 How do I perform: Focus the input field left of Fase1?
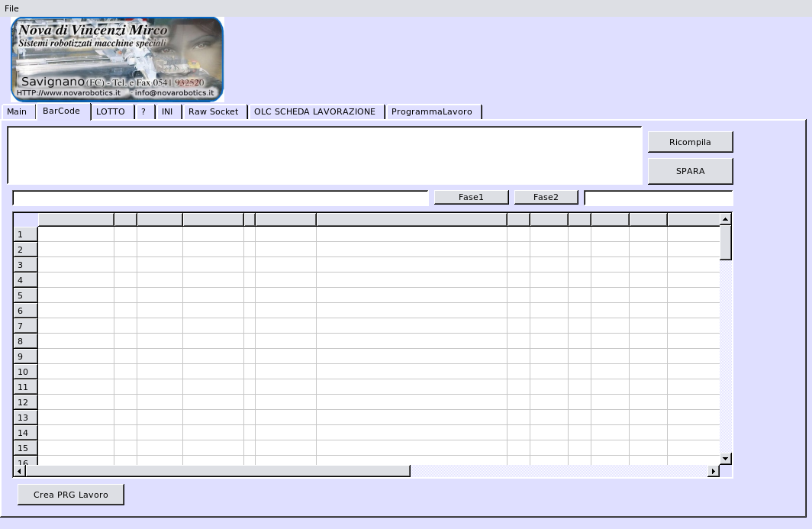pyautogui.click(x=221, y=198)
